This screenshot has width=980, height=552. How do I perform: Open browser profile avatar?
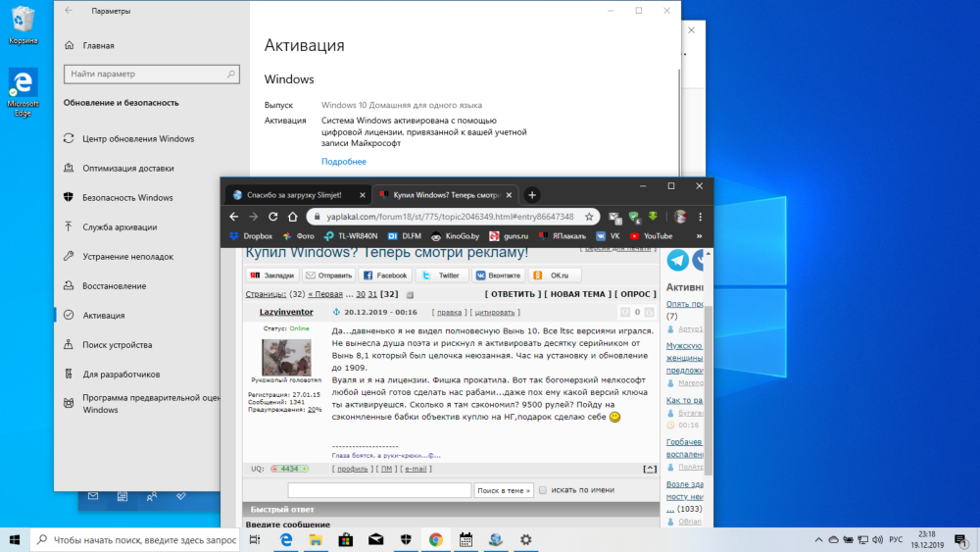pyautogui.click(x=681, y=217)
